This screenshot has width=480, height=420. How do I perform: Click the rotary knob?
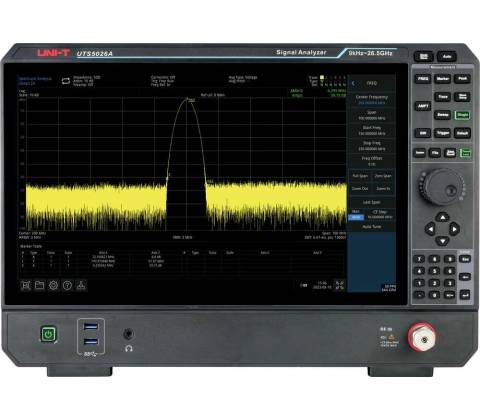(x=442, y=187)
